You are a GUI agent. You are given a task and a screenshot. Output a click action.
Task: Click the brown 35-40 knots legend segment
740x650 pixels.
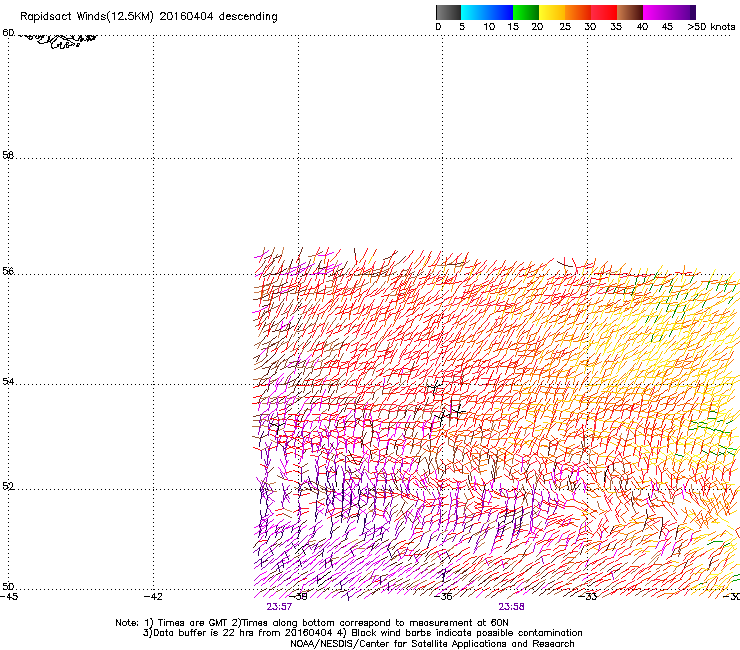click(630, 12)
